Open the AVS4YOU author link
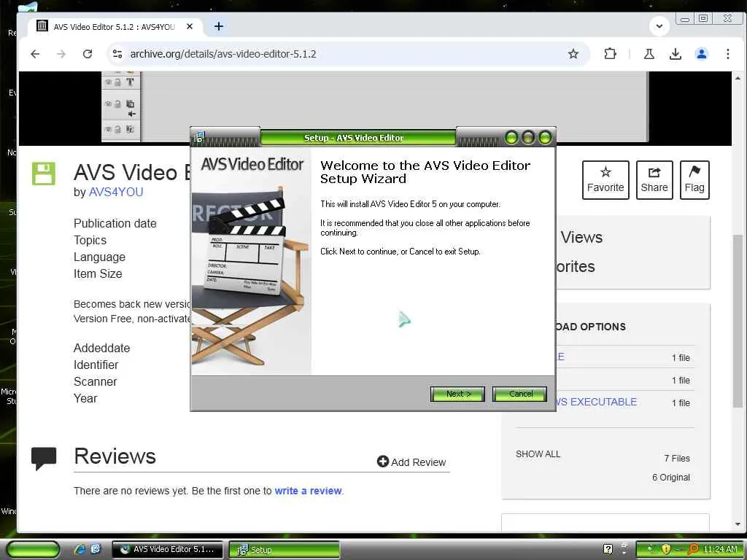Screen dimensions: 747x560 [x=116, y=192]
